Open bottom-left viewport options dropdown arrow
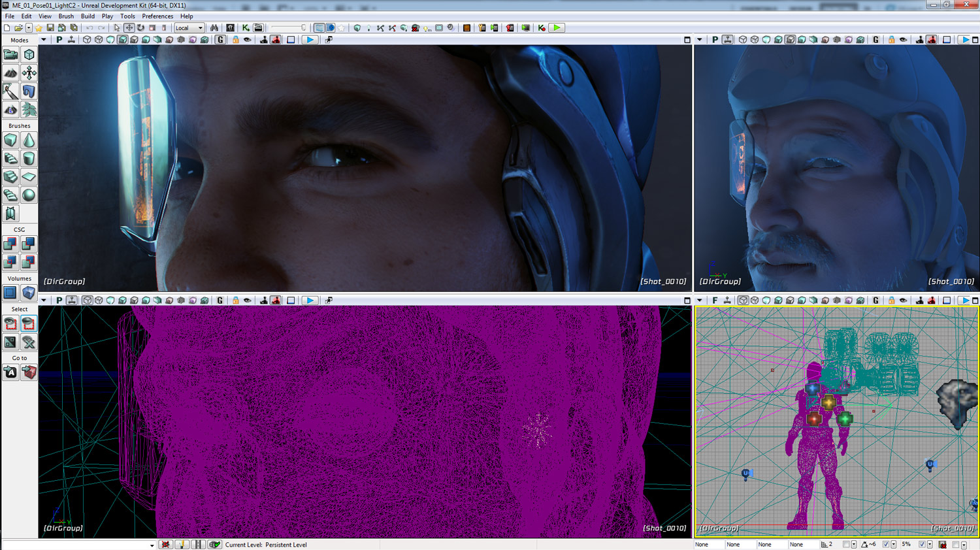Screen dimensions: 980x550 44,300
